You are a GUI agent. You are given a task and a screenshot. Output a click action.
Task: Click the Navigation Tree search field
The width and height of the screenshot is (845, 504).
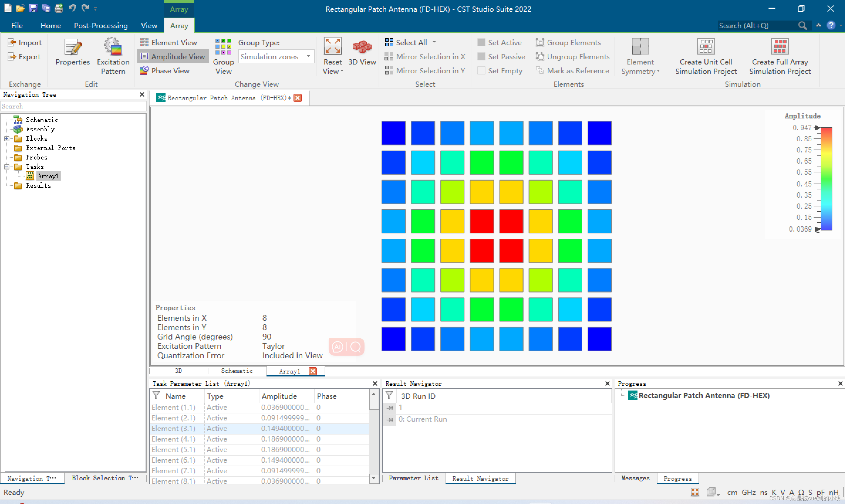73,106
